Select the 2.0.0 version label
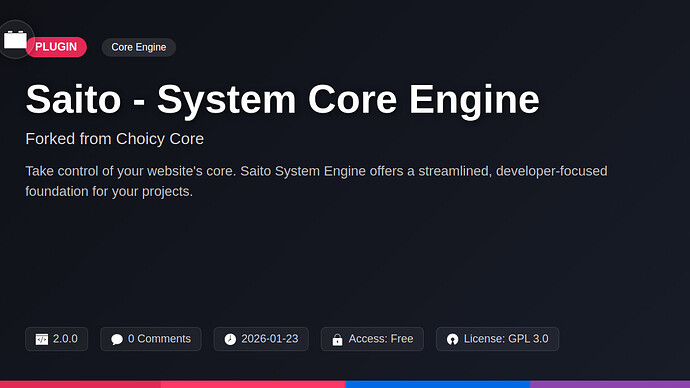Viewport: 690px width, 388px height. click(x=65, y=339)
